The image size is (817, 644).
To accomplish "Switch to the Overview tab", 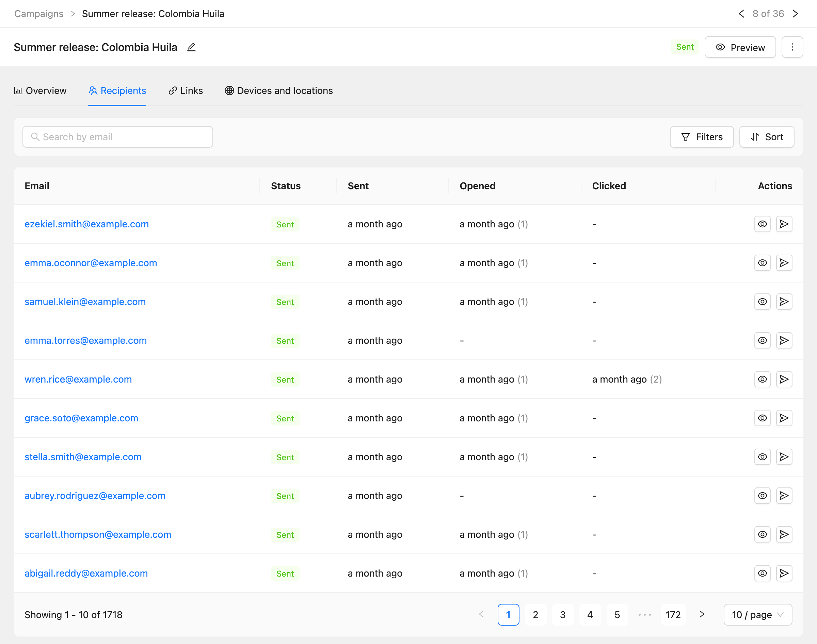I will pyautogui.click(x=41, y=91).
